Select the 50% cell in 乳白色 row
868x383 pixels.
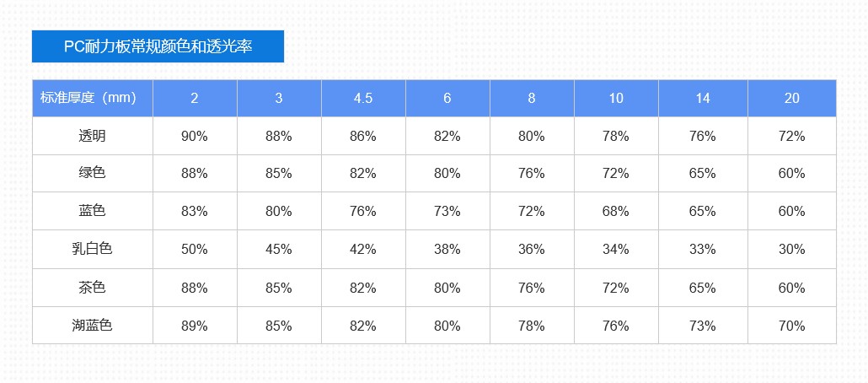[x=195, y=249]
